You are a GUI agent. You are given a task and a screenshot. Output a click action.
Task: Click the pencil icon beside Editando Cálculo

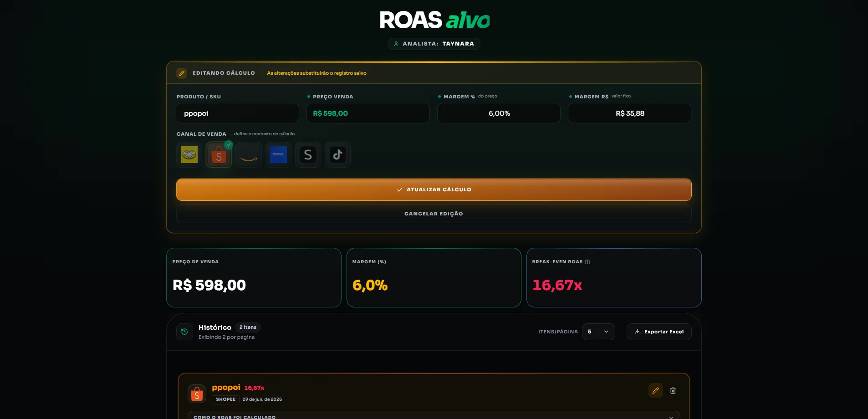tap(182, 73)
